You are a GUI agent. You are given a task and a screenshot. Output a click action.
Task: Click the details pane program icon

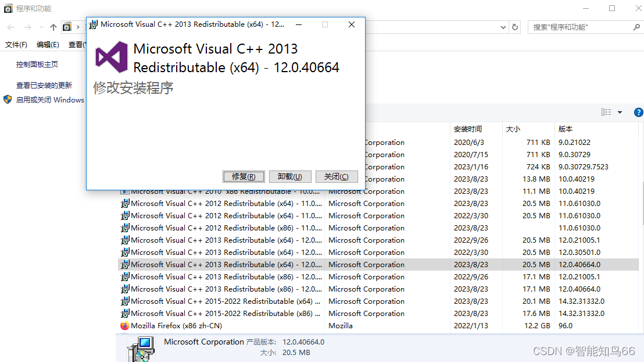tap(141, 349)
